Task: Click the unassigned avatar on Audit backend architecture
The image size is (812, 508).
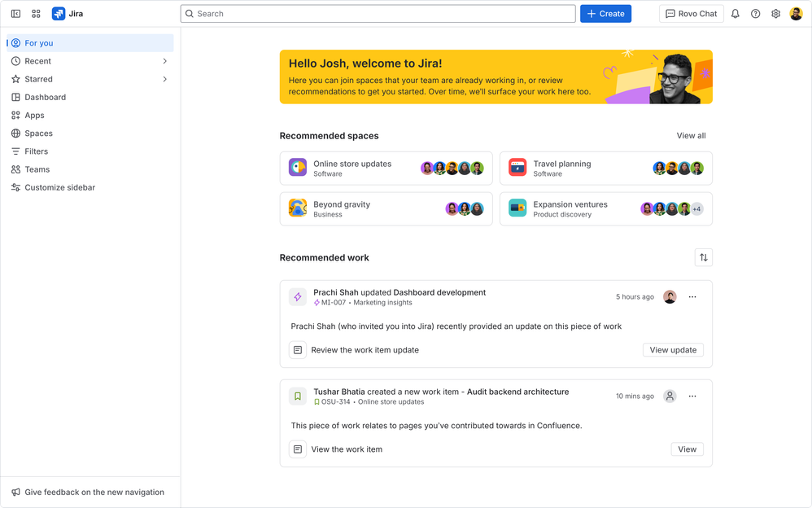Action: click(670, 396)
